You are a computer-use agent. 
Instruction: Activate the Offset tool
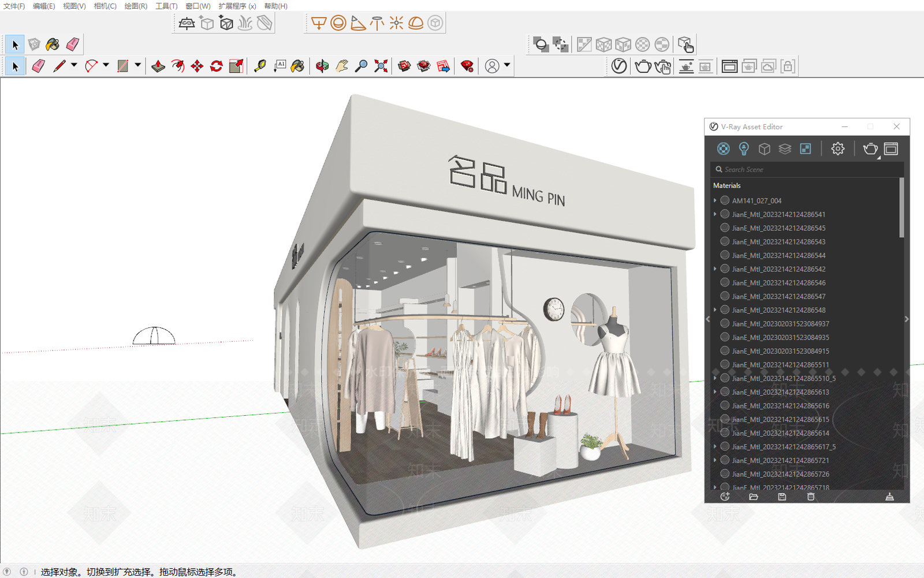click(x=178, y=66)
